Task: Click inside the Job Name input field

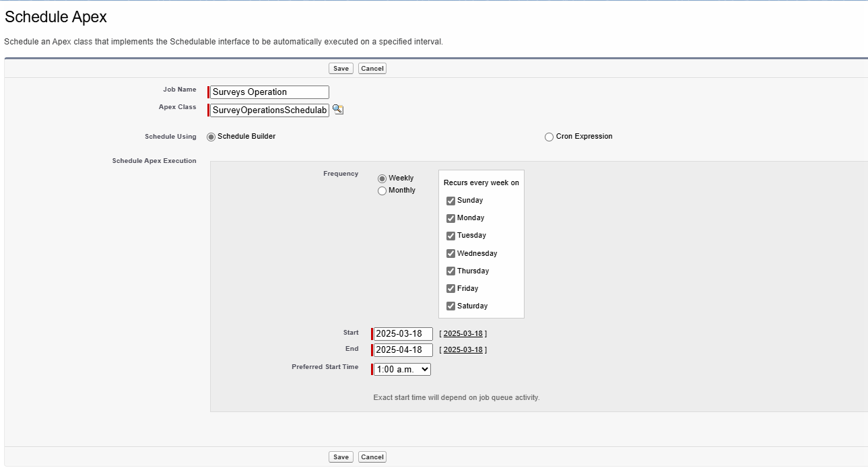Action: coord(268,92)
